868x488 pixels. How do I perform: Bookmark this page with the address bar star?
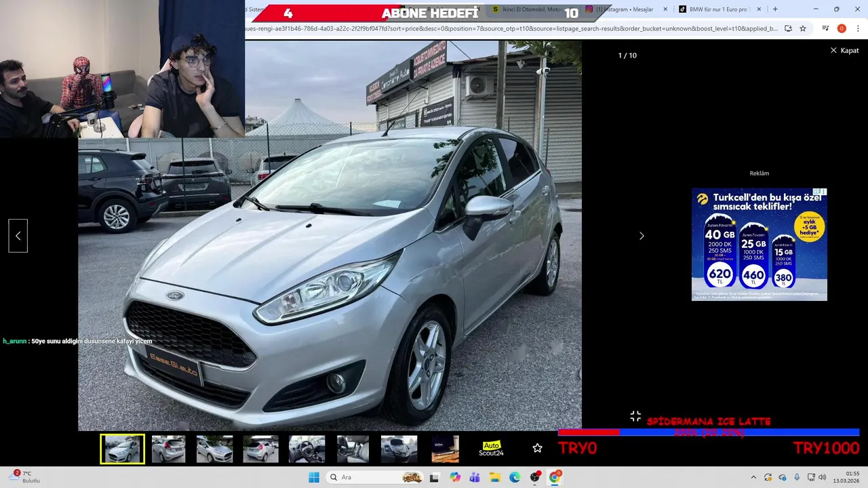pos(803,28)
